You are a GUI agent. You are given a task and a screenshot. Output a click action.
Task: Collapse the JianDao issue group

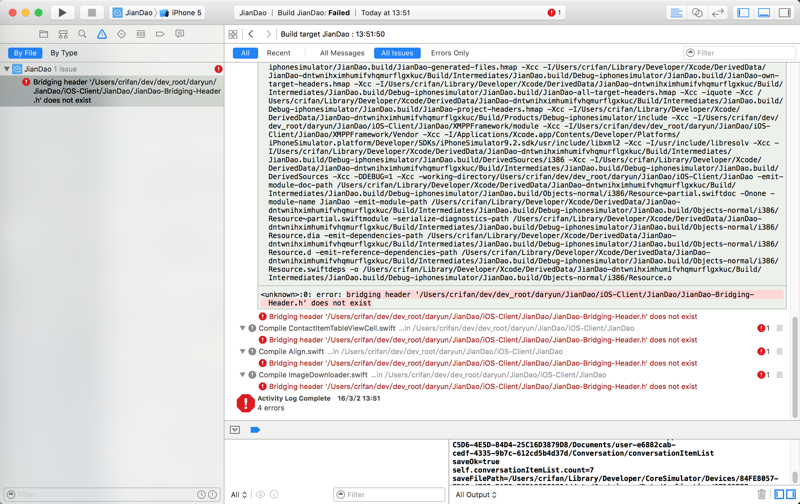tap(7, 69)
